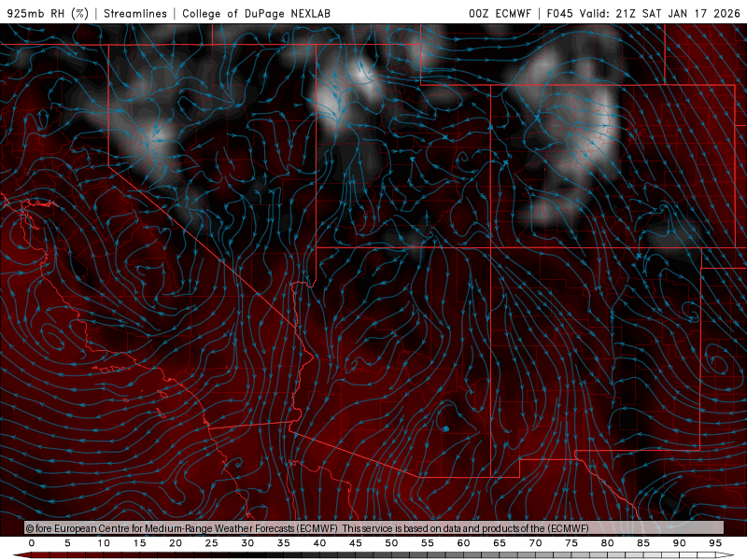Select the 60 value on humidity scale
Viewport: 747px width, 560px height.
[463, 543]
